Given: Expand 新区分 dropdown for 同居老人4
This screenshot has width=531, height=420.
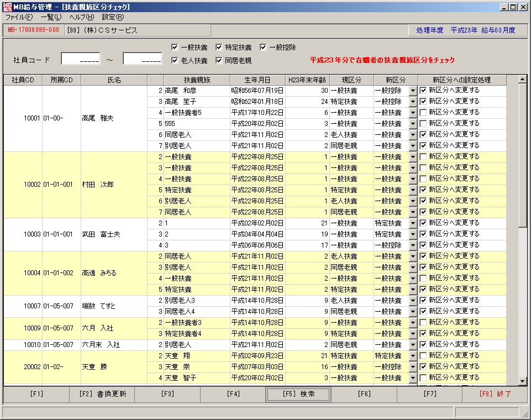Looking at the screenshot, I should pyautogui.click(x=413, y=312).
